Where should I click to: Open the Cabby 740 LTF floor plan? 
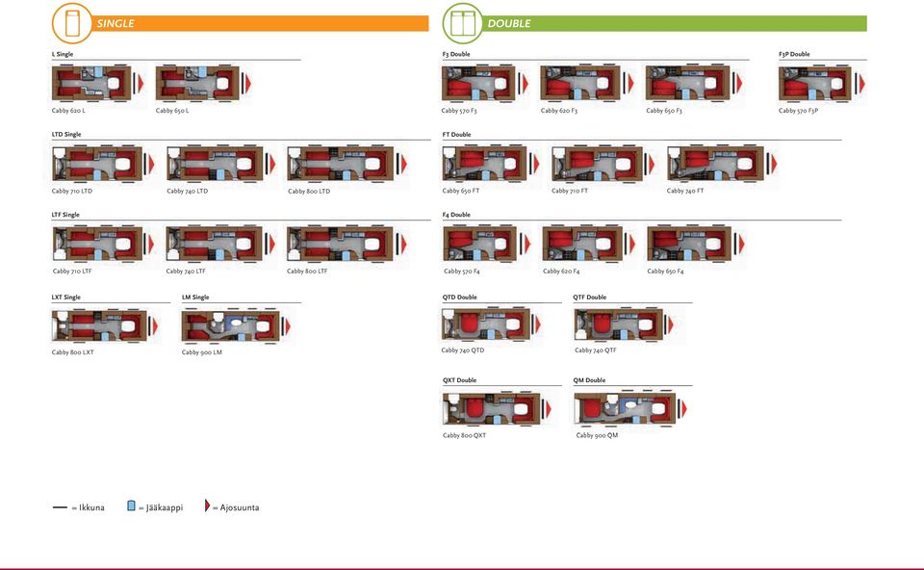[x=221, y=244]
